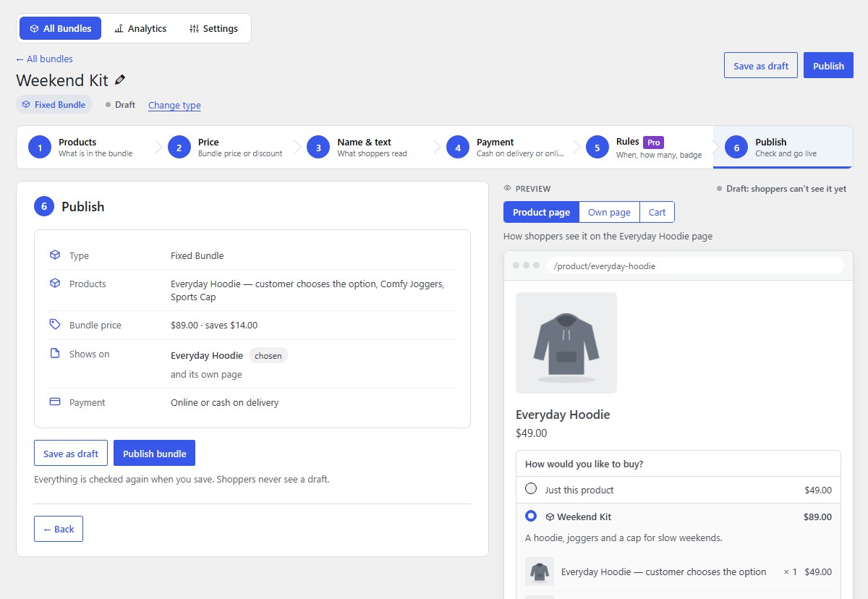Go to step 1 Products
This screenshot has height=599, width=868.
tap(86, 148)
